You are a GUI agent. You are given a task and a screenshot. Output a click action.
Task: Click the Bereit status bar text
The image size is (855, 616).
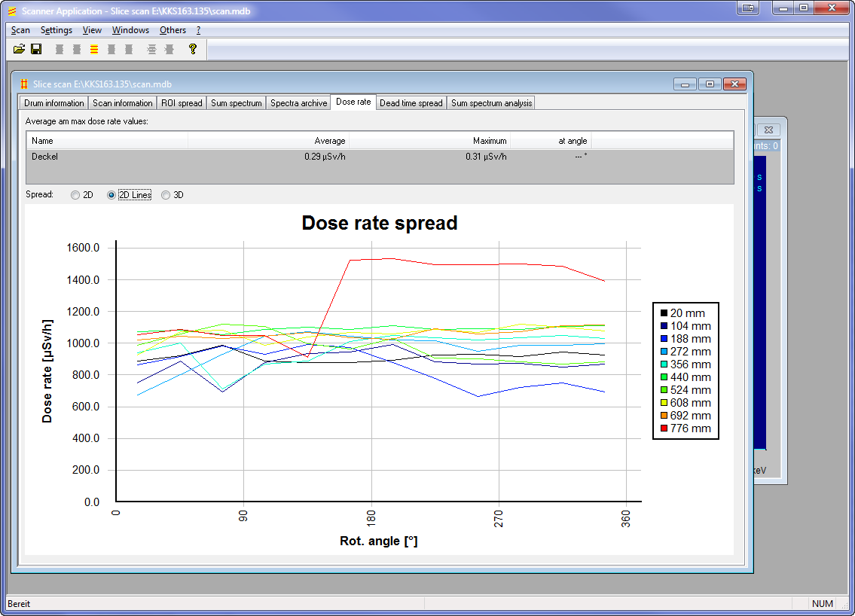pyautogui.click(x=19, y=603)
